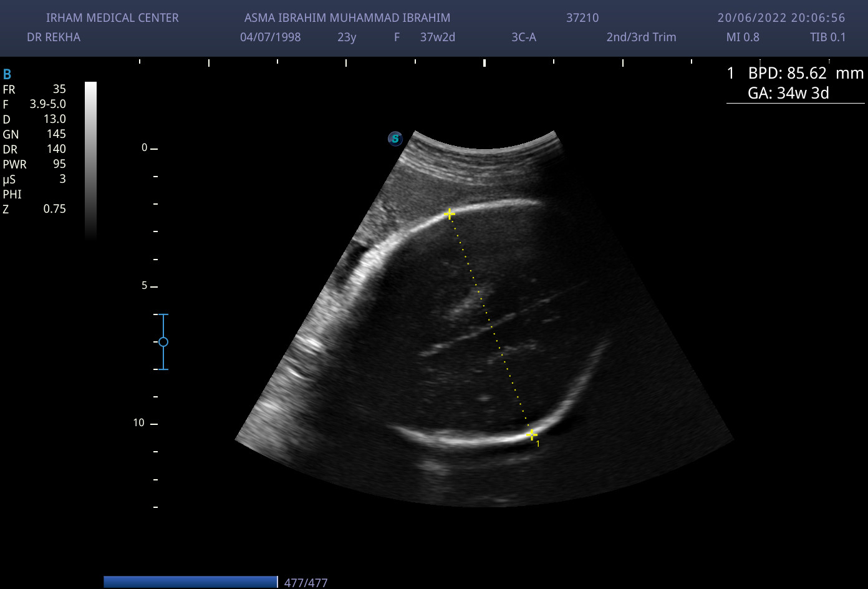
Task: Click the blue B mode indicator
Action: coord(7,75)
